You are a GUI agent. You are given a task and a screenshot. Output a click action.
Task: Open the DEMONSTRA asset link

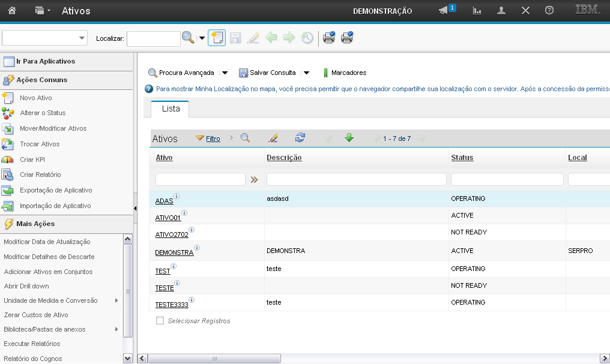174,252
